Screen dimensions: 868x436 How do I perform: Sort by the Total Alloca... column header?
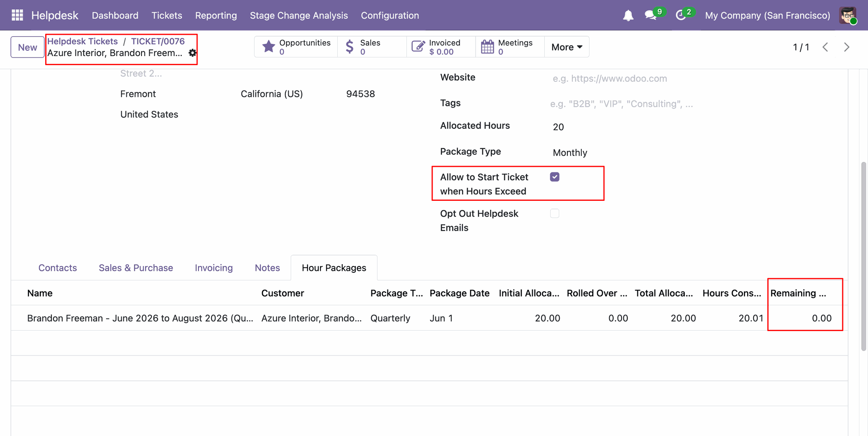coord(664,293)
